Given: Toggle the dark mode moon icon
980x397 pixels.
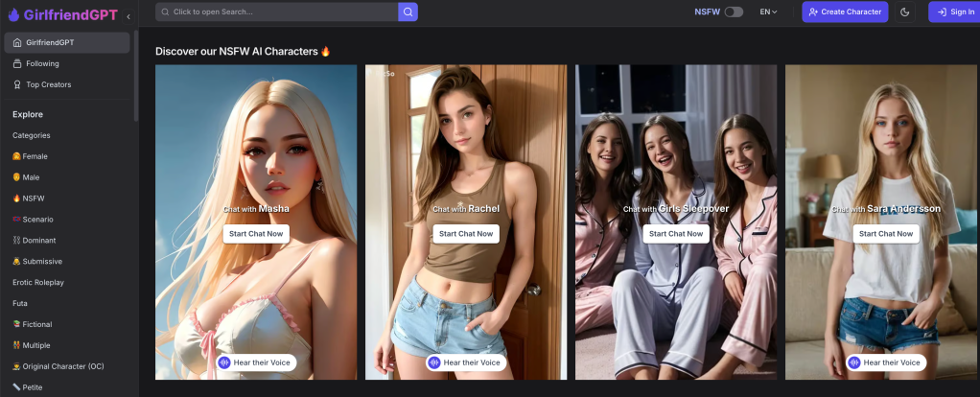Looking at the screenshot, I should (906, 12).
